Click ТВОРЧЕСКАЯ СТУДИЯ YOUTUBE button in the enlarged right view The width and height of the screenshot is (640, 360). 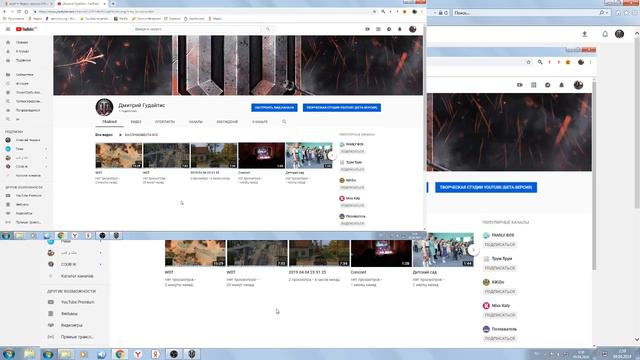(486, 187)
